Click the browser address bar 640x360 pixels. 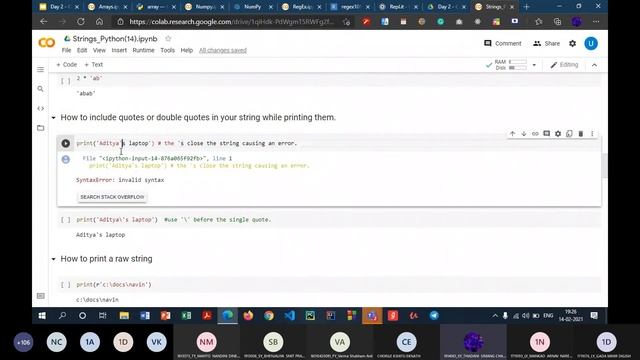[232, 22]
